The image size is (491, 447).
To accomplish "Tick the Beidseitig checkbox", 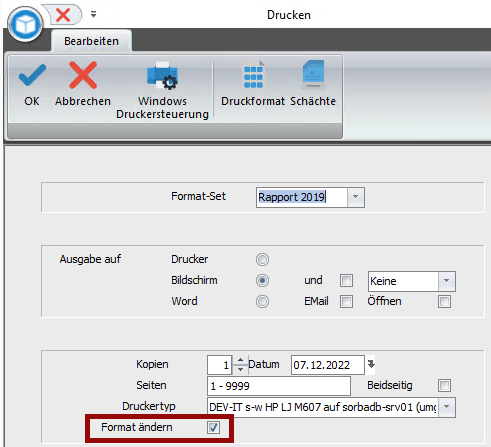I will (x=444, y=385).
